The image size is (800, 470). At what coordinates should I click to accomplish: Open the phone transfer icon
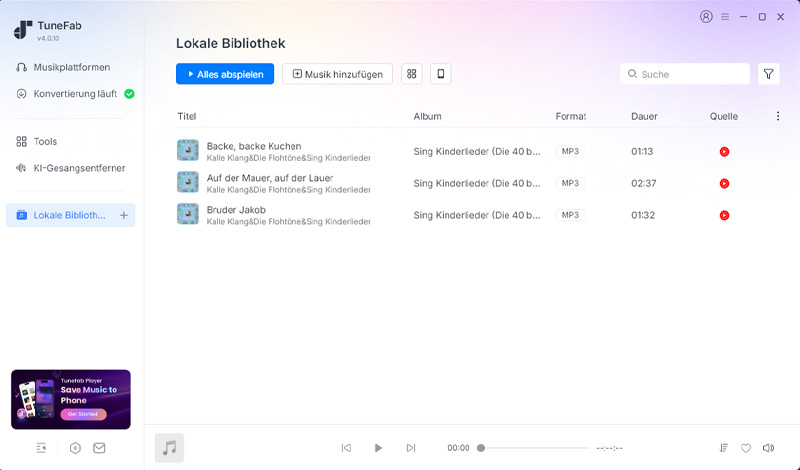[441, 74]
